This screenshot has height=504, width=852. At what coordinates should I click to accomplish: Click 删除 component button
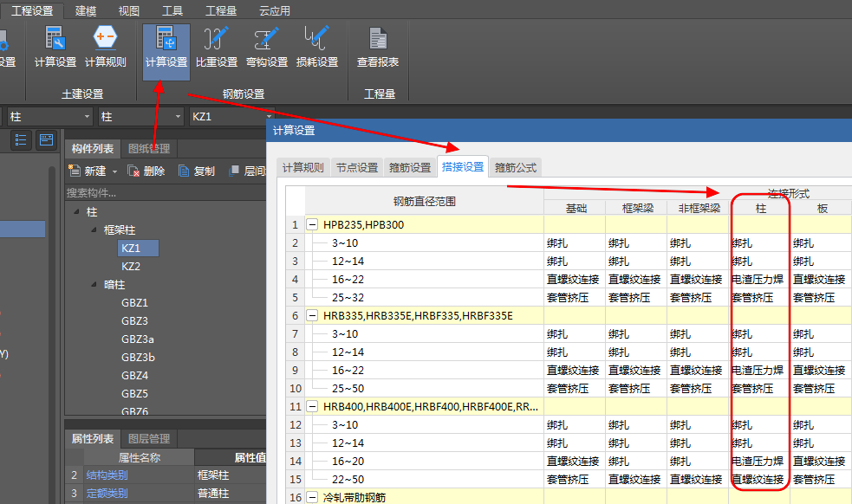[146, 171]
